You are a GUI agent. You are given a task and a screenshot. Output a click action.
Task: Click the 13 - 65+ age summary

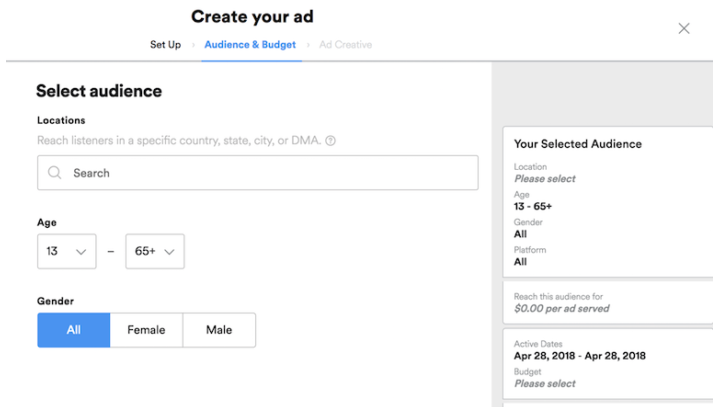pyautogui.click(x=533, y=206)
